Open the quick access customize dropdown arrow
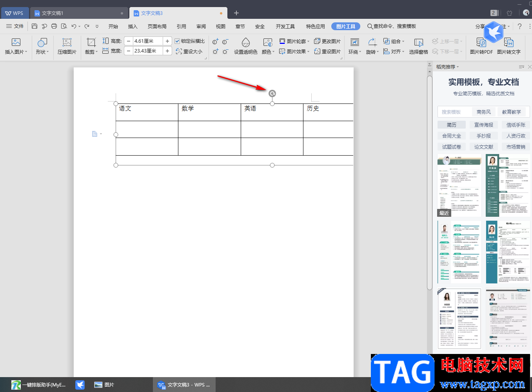The image size is (532, 392). pos(97,26)
